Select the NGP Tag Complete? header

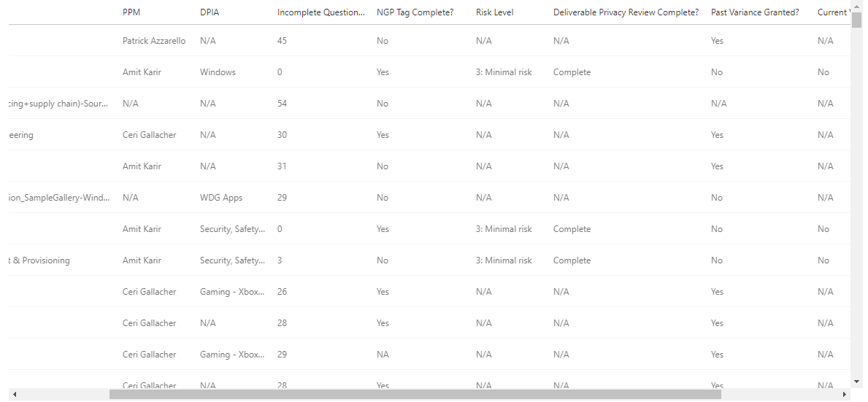pos(415,12)
